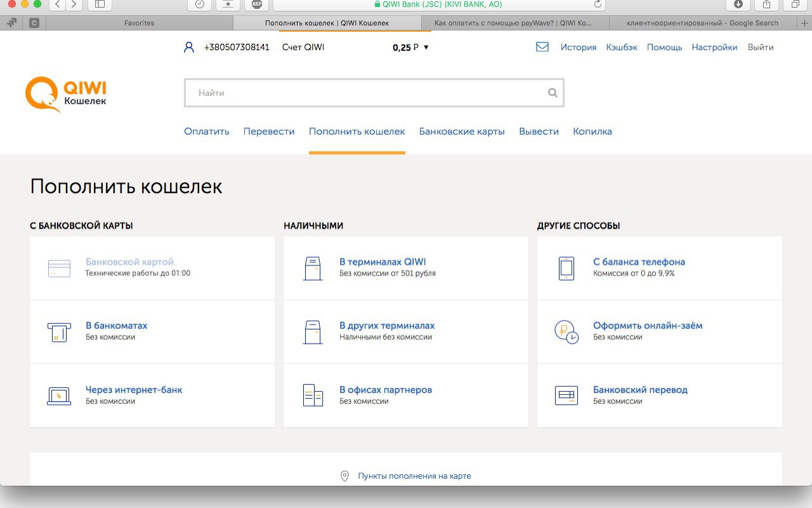
Task: Click the Safari share icon
Action: point(767,4)
